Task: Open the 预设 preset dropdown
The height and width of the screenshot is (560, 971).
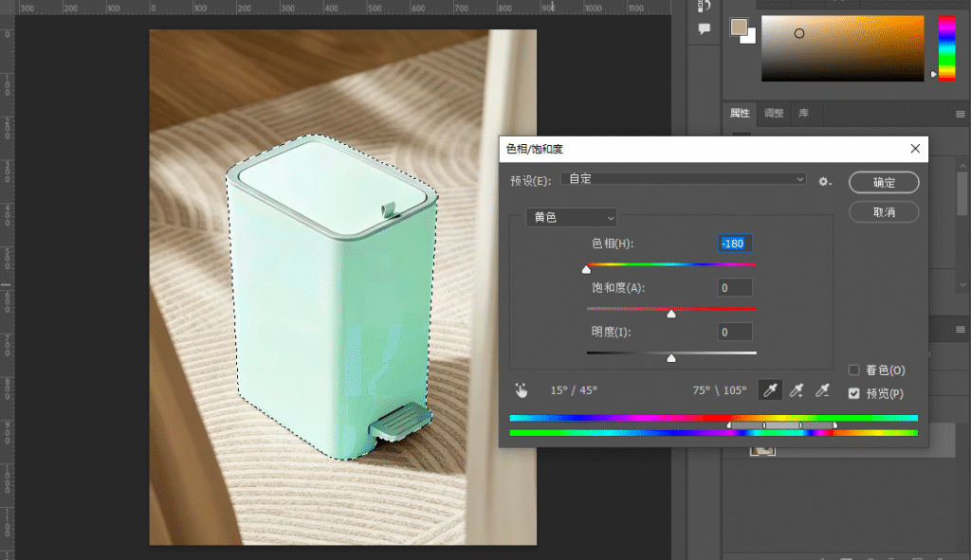Action: point(684,179)
